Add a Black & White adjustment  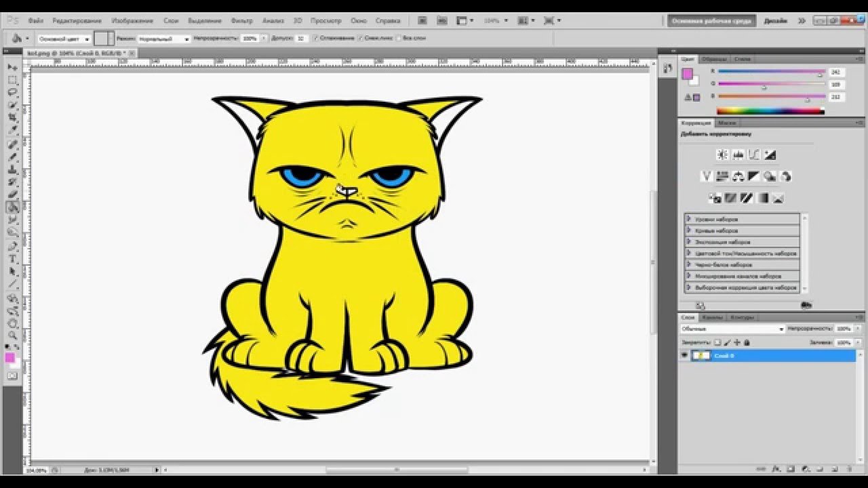click(753, 176)
